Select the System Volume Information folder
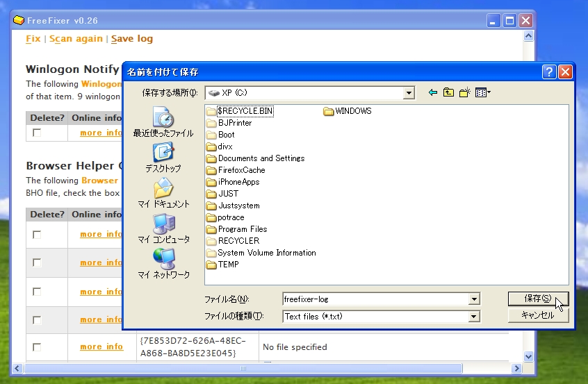Screen dimensions: 588x384 click(x=261, y=253)
